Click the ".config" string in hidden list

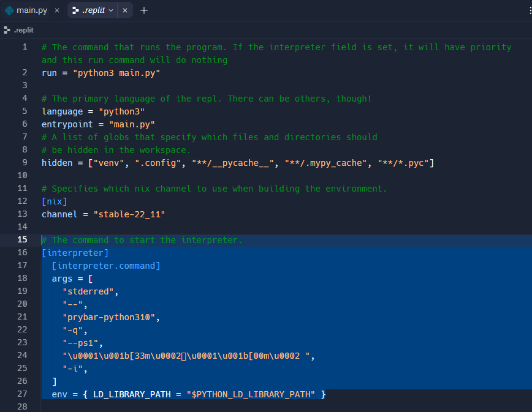158,163
